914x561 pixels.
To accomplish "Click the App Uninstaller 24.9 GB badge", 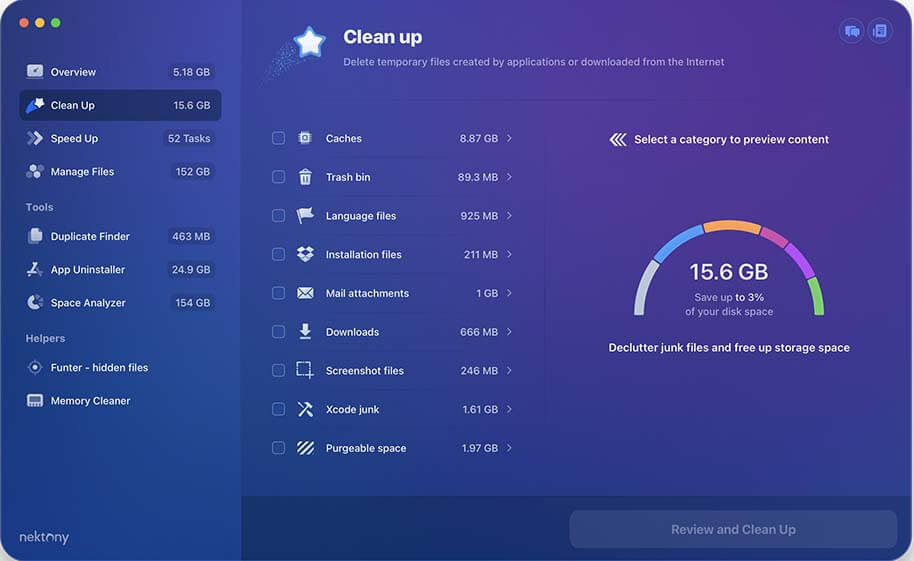I will 191,269.
